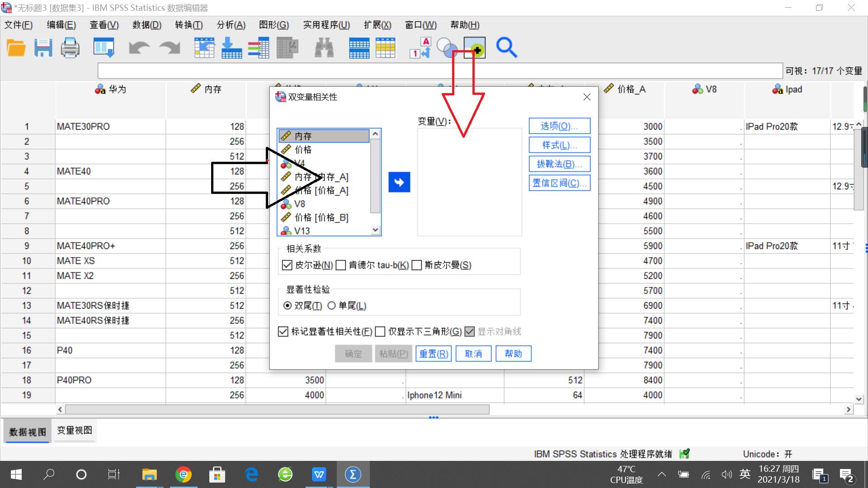Open Data menu
Viewport: 868px width, 488px height.
point(147,25)
